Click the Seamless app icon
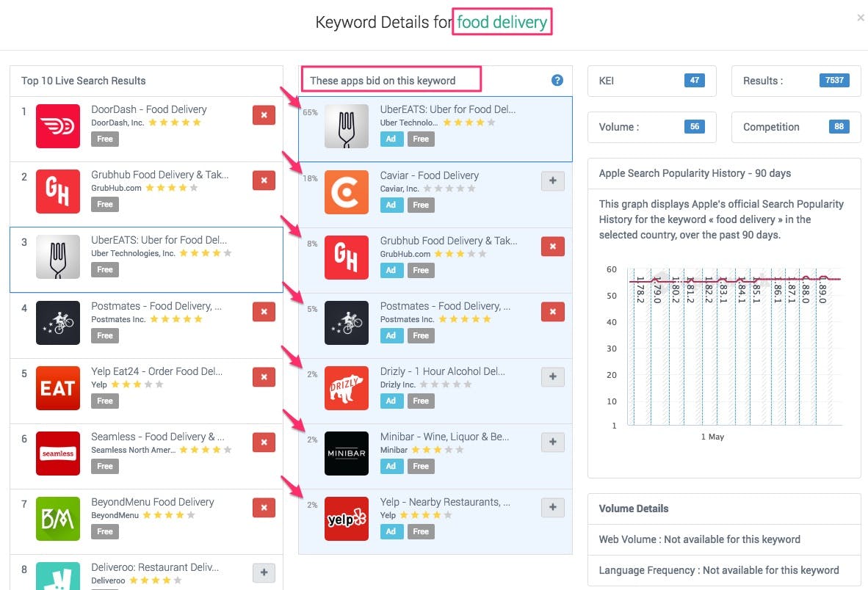This screenshot has height=590, width=868. pyautogui.click(x=58, y=453)
